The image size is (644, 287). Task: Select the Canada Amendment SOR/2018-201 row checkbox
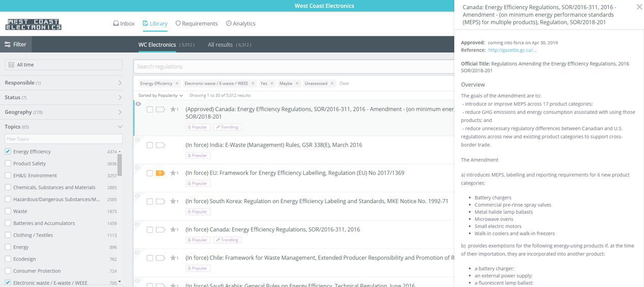pos(150,109)
